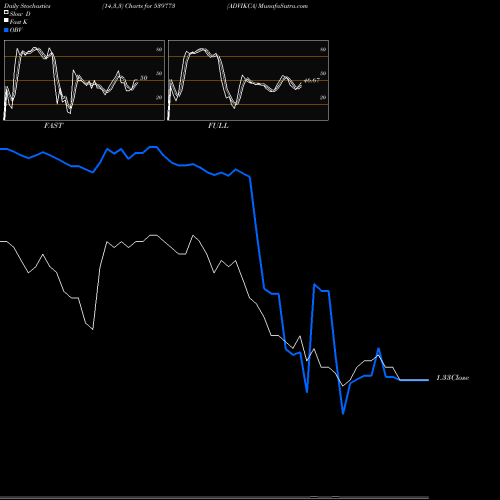Click the 'OBV' legend label
This screenshot has width=500, height=500.
click(x=16, y=30)
